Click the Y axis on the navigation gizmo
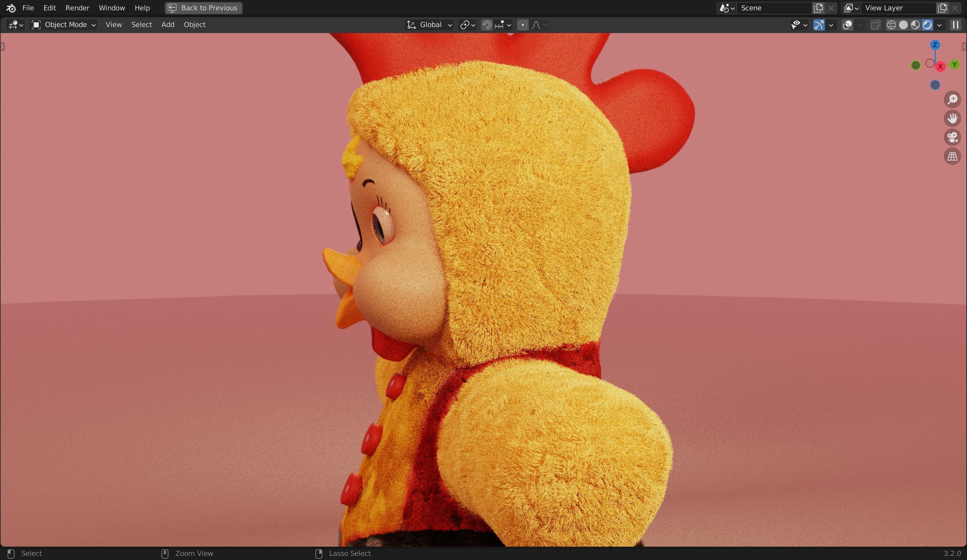Image resolution: width=967 pixels, height=560 pixels. click(x=955, y=65)
